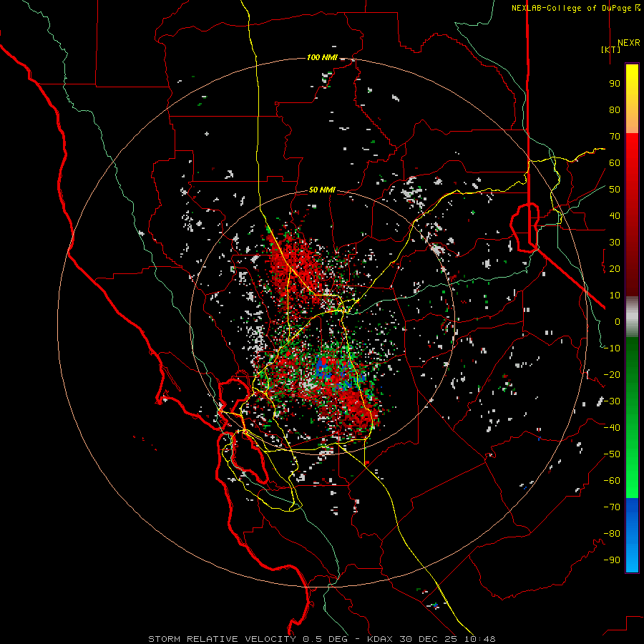
Task: Click the [KT] units label
Action: 611,49
